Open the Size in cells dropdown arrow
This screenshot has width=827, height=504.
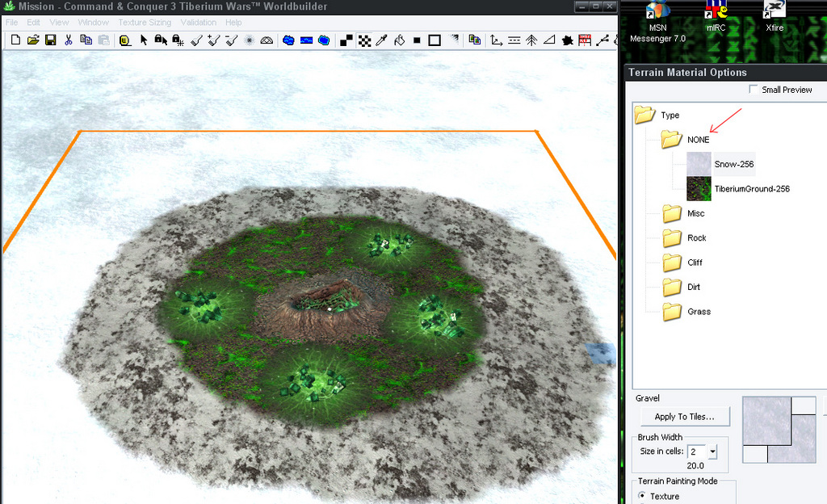click(712, 451)
